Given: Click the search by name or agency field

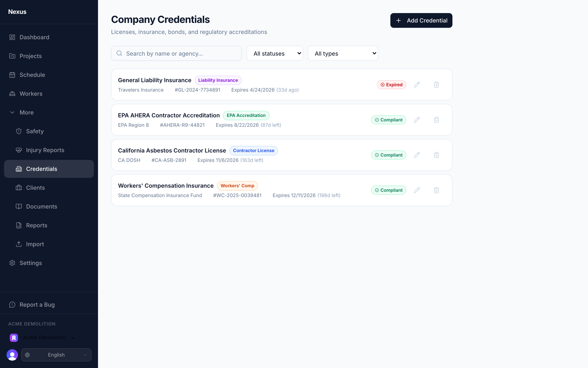Looking at the screenshot, I should [x=176, y=53].
